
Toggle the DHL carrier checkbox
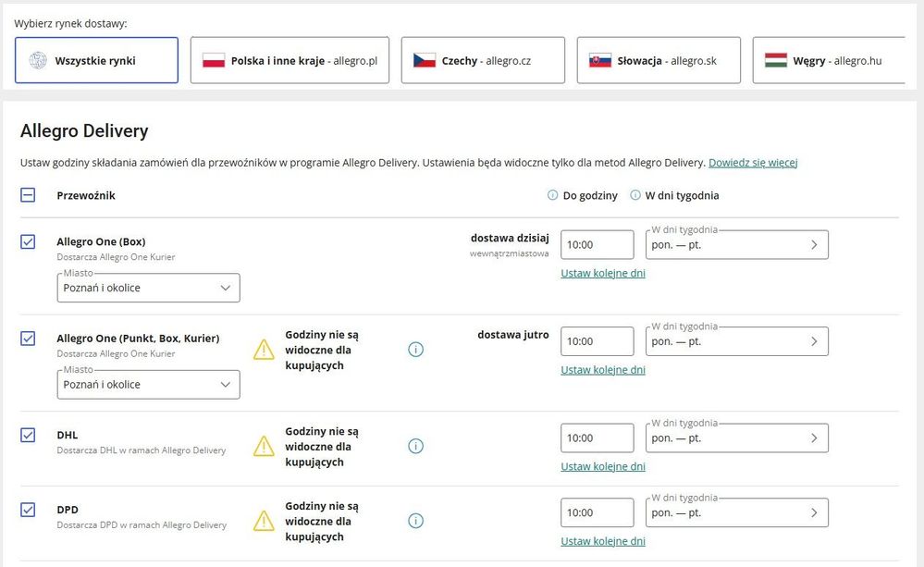[x=28, y=435]
